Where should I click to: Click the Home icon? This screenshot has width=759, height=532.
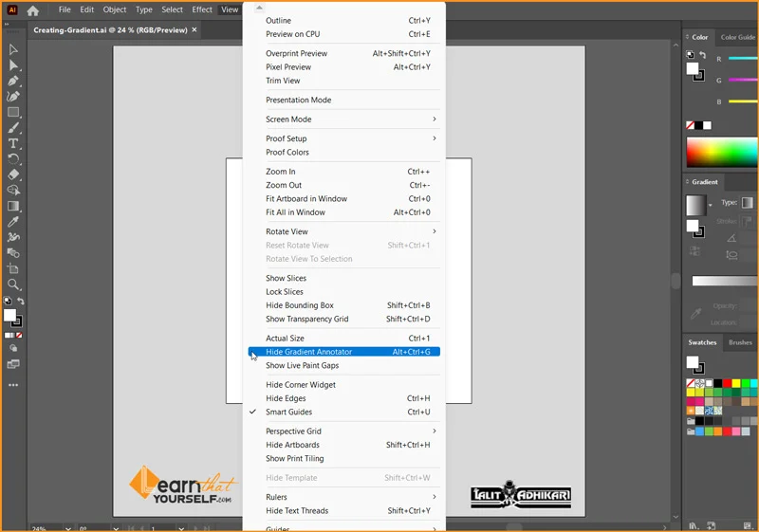click(33, 10)
